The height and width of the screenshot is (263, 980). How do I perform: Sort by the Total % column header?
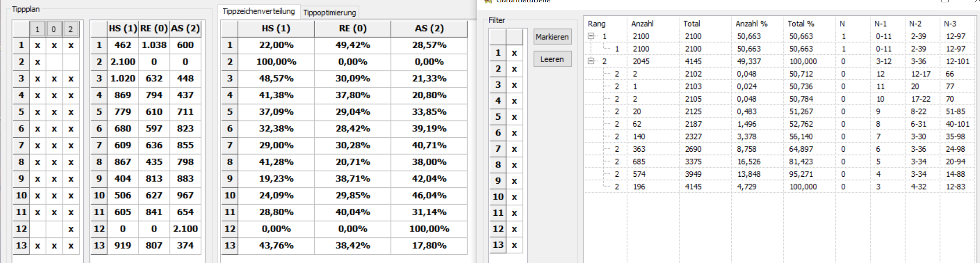pyautogui.click(x=801, y=24)
